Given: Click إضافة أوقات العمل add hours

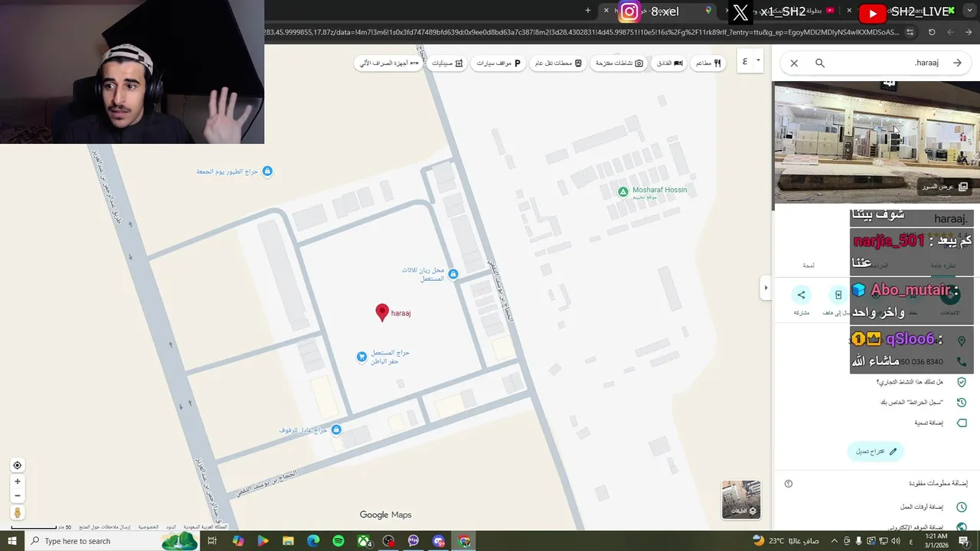Looking at the screenshot, I should 922,507.
